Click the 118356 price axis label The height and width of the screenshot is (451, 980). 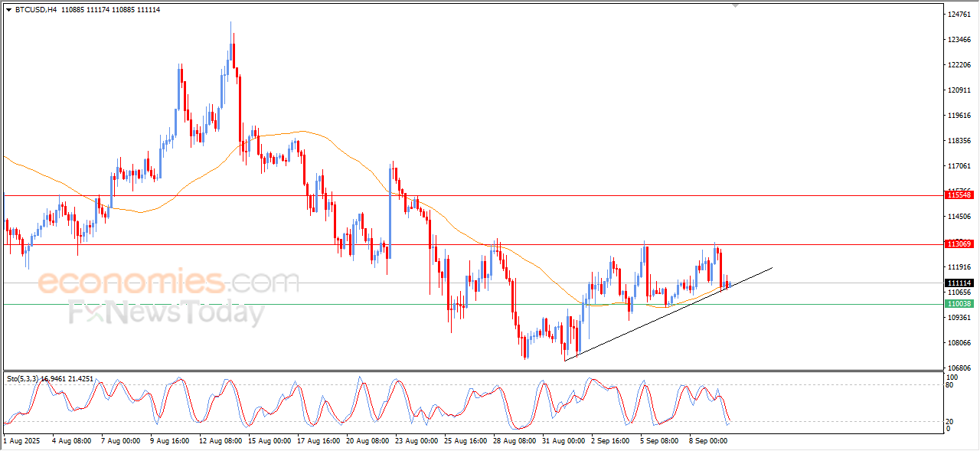point(959,141)
